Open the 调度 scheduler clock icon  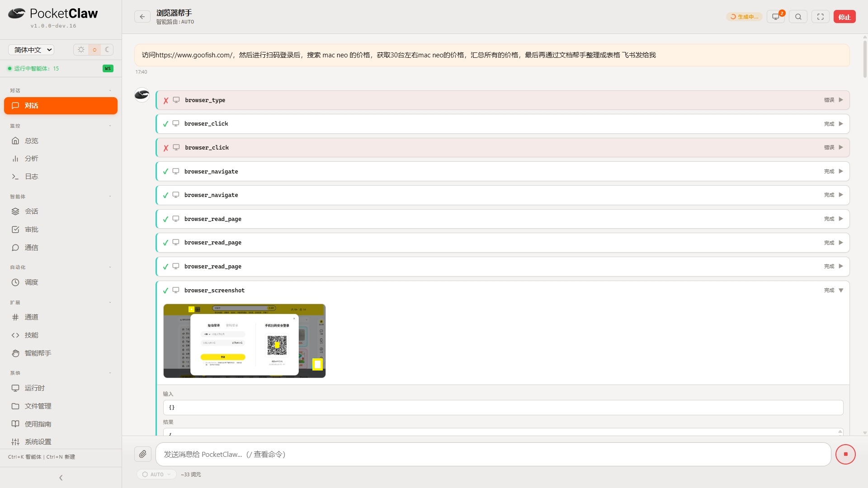pos(15,282)
